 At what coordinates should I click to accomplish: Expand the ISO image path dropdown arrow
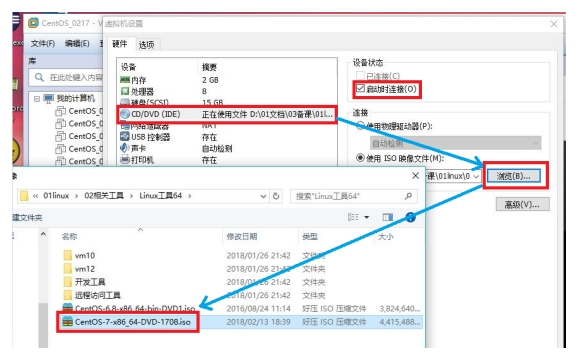click(x=476, y=176)
